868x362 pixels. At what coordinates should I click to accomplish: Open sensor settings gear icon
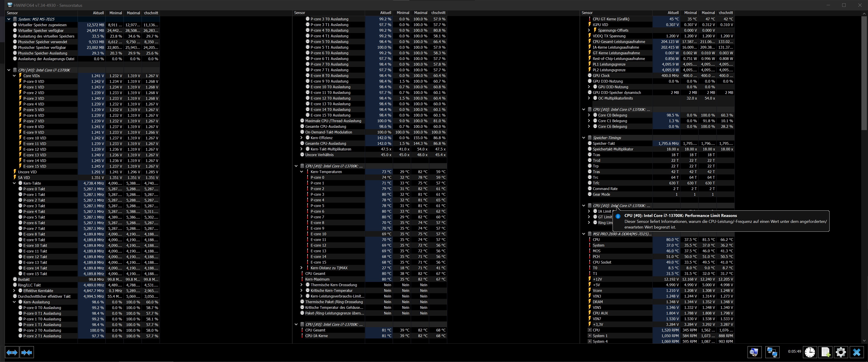841,352
